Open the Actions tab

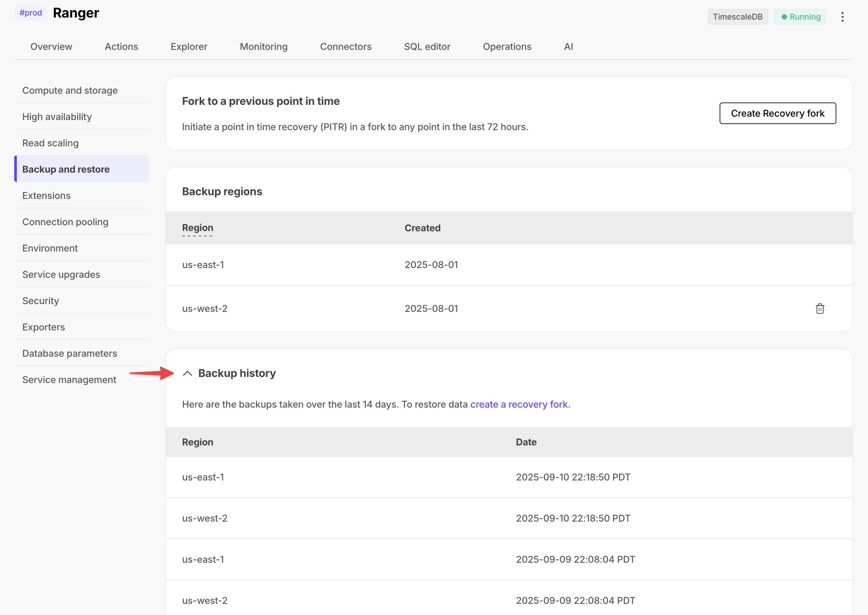click(x=121, y=47)
